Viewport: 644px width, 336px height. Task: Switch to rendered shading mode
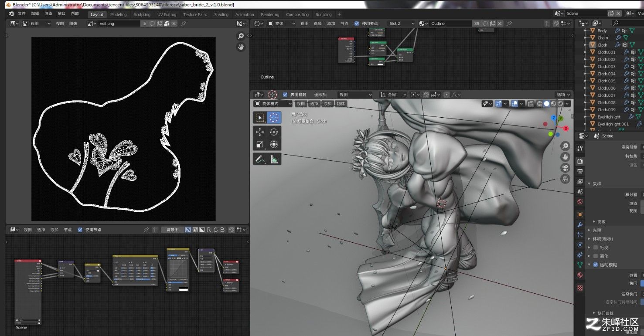pyautogui.click(x=560, y=104)
